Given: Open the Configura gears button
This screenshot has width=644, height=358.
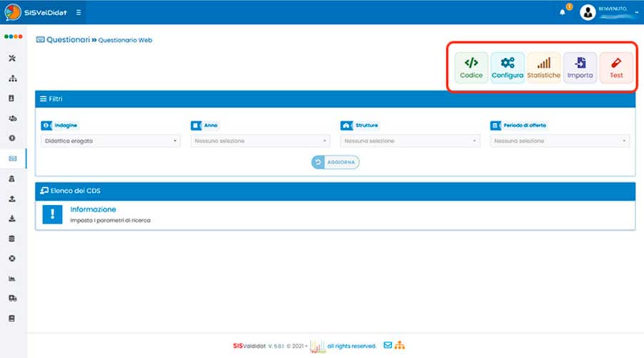Looking at the screenshot, I should click(x=507, y=68).
